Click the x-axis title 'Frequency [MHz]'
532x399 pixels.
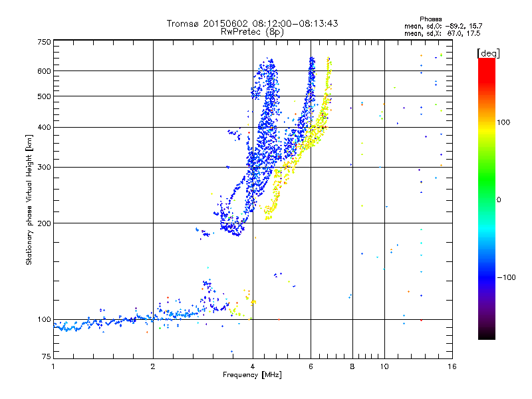coord(252,375)
